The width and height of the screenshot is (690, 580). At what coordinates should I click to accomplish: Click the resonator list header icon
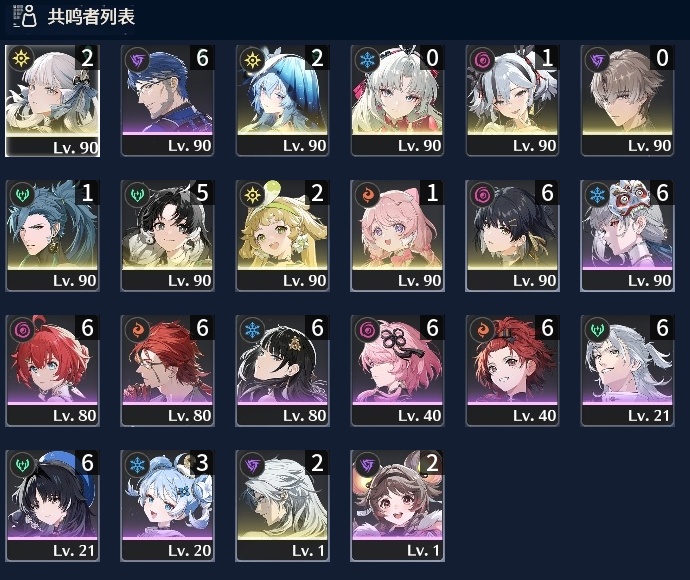pyautogui.click(x=25, y=16)
